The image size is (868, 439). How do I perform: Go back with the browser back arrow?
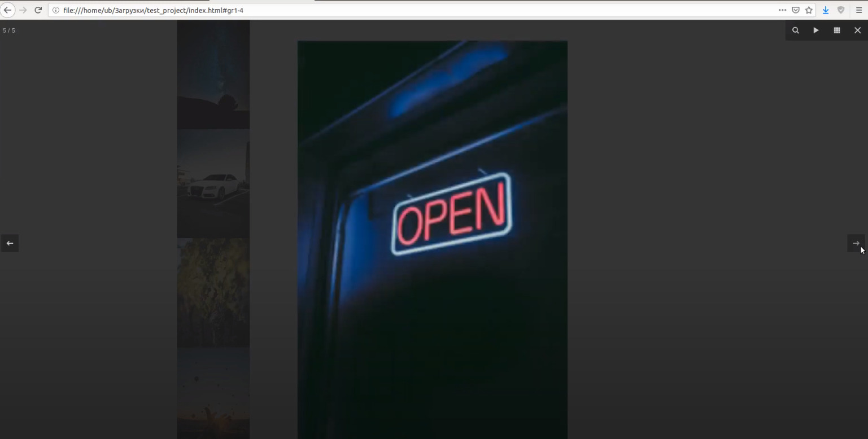pos(7,10)
